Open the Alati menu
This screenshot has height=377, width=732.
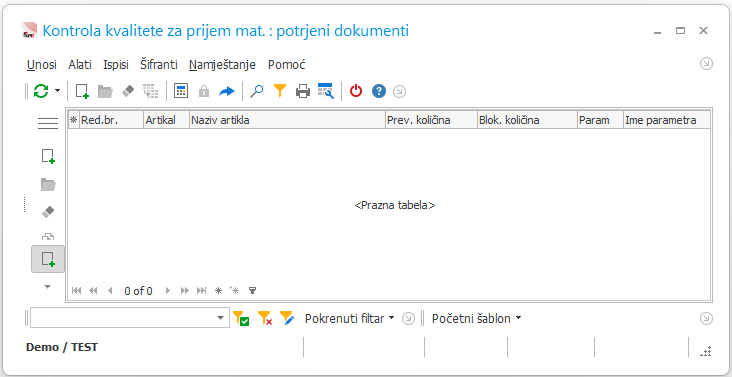point(80,65)
